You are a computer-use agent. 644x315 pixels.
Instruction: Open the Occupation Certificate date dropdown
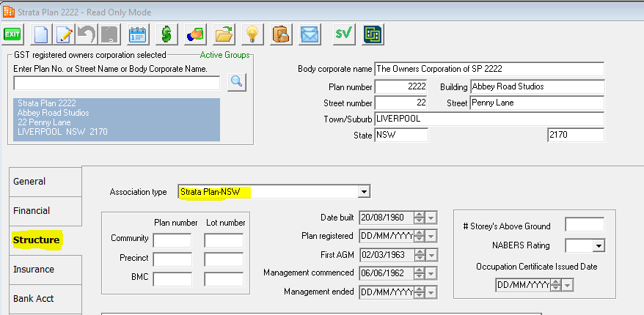567,285
